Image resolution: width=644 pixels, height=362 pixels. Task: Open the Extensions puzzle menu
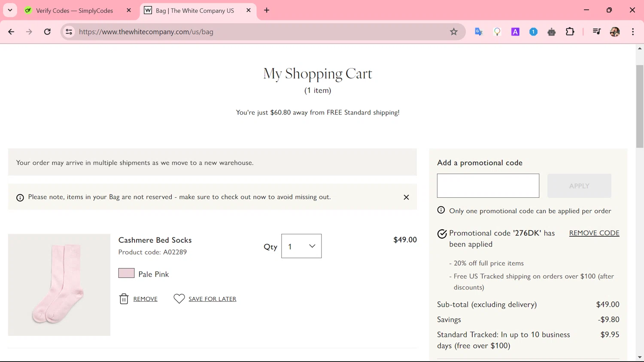click(x=570, y=32)
